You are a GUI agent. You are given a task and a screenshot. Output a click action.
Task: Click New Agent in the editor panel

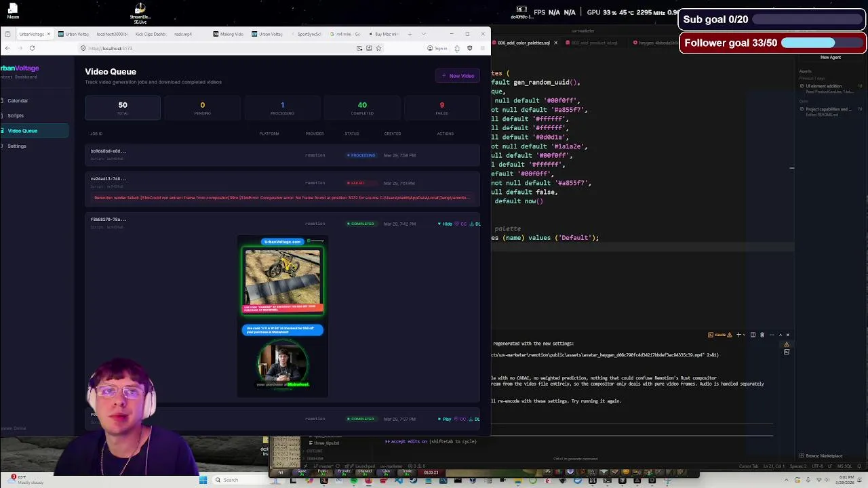[x=830, y=58]
